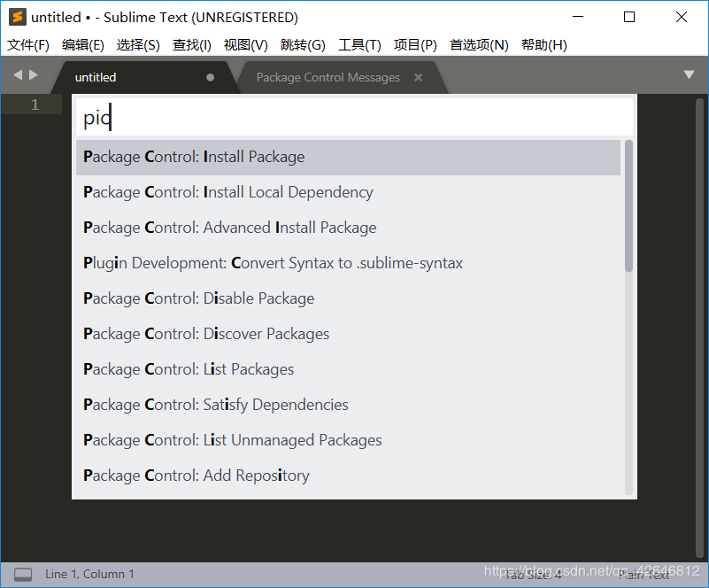Select Plugin Development: Convert Syntax entry
This screenshot has height=588, width=709.
(x=348, y=263)
